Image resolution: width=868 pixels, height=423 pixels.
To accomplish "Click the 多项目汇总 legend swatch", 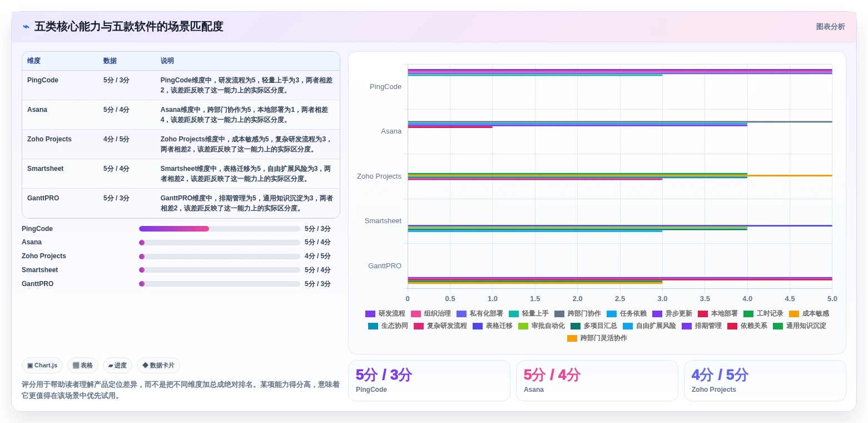I will click(x=576, y=326).
